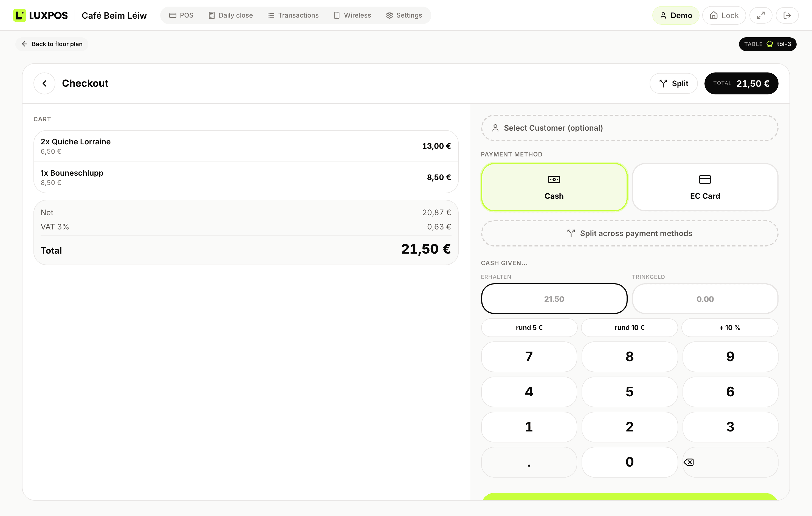Click the VAT 3% value 0,63 €

point(439,227)
